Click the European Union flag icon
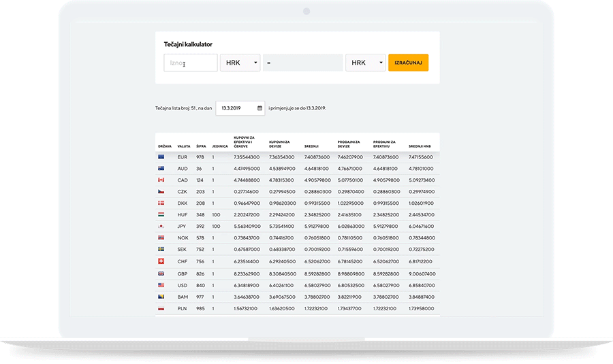 pos(161,157)
